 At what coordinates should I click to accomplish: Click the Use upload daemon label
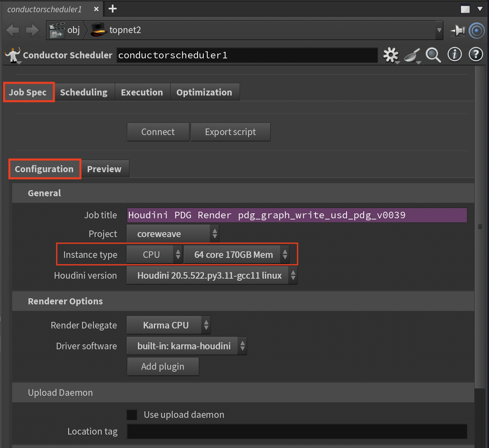pos(184,415)
